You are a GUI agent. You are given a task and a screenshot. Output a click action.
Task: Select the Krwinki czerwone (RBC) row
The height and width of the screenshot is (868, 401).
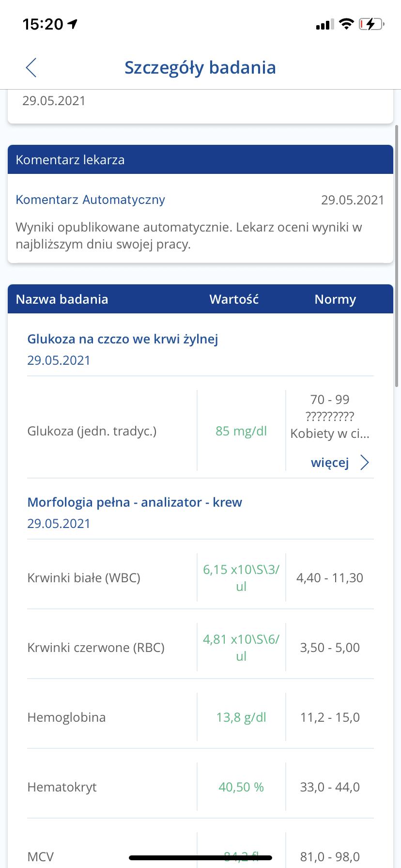pyautogui.click(x=96, y=648)
